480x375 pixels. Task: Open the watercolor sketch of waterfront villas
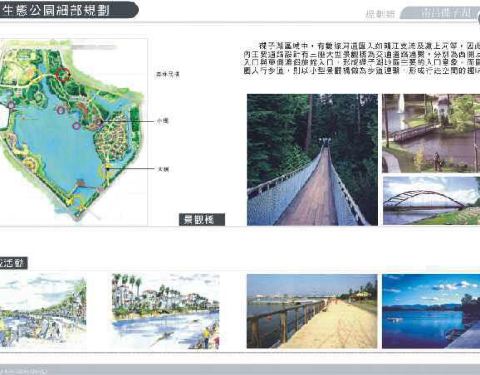point(166,311)
